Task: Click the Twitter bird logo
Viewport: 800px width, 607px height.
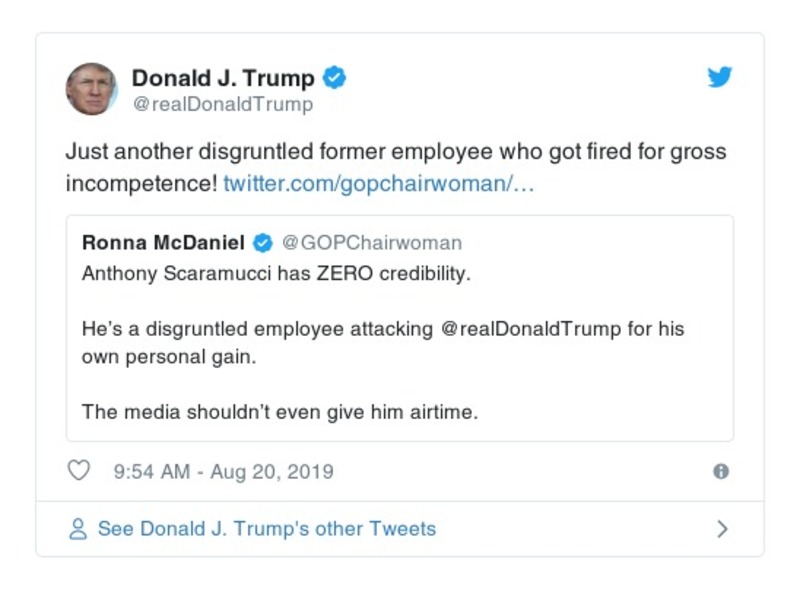Action: point(719,75)
